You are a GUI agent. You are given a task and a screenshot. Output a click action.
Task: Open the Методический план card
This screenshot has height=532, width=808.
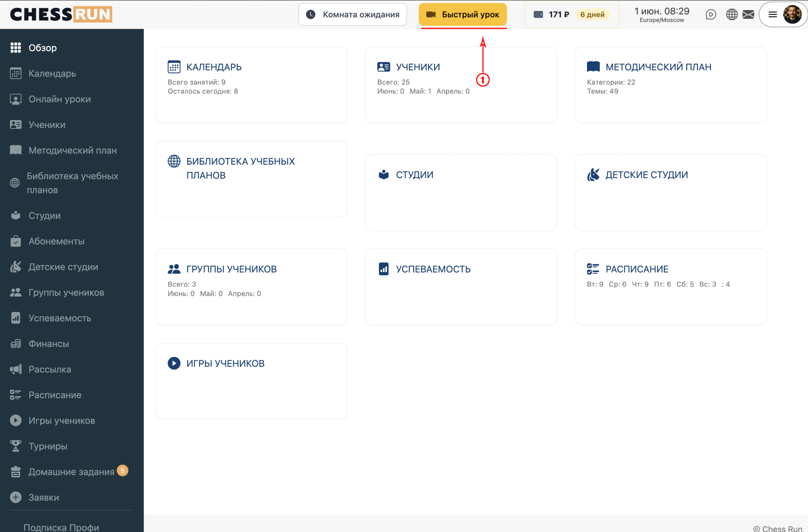pos(670,85)
